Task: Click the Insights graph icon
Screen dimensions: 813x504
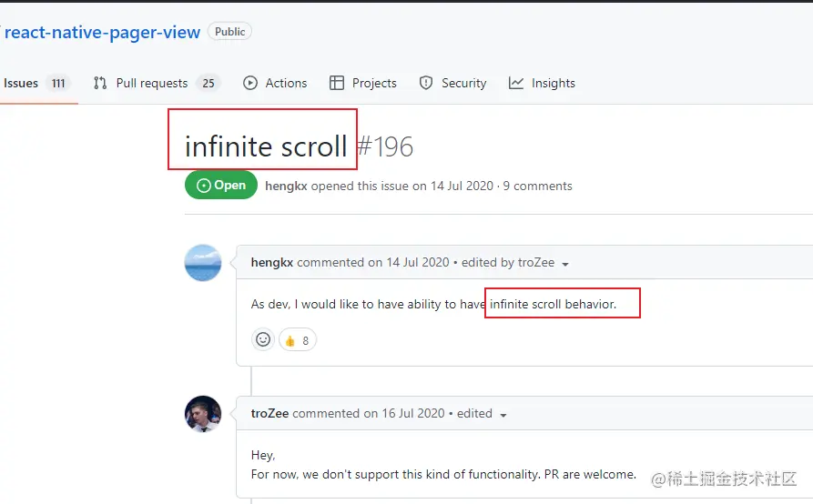Action: tap(516, 83)
